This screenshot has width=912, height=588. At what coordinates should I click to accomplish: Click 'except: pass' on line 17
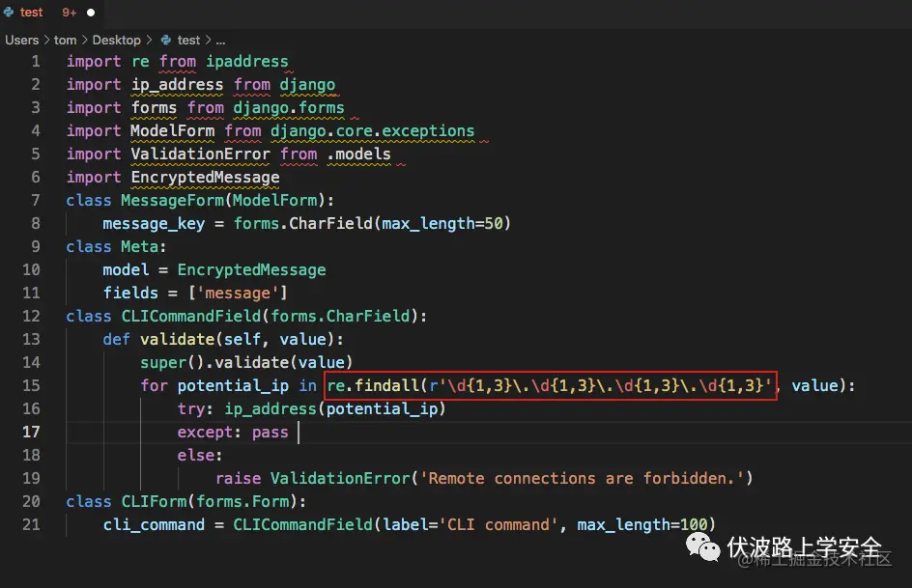click(x=233, y=433)
